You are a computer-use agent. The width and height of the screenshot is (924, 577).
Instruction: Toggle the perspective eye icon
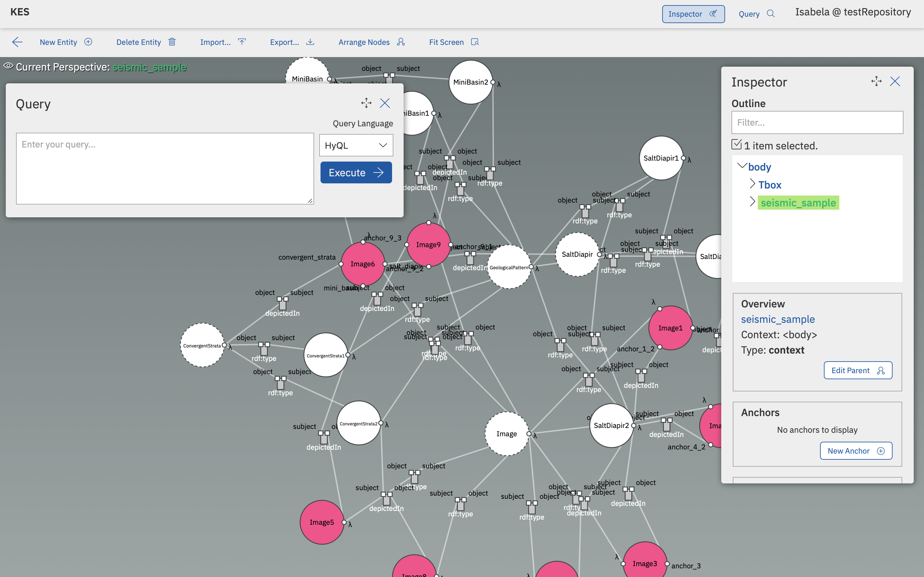(8, 66)
